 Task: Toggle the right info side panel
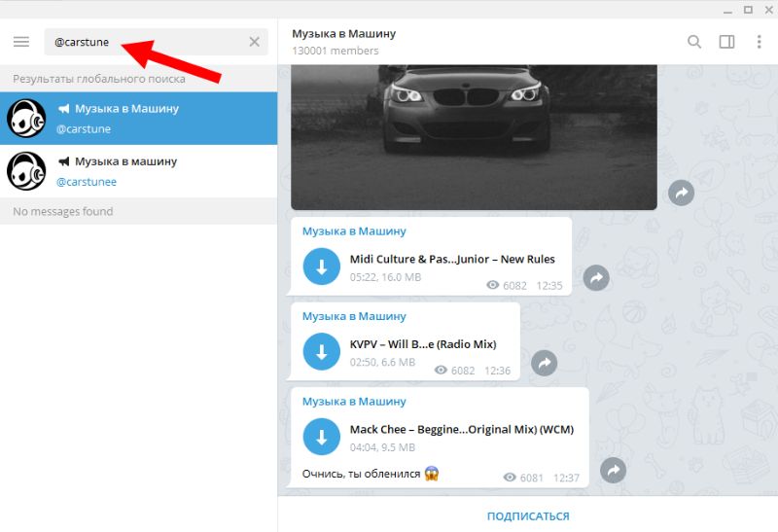click(726, 42)
